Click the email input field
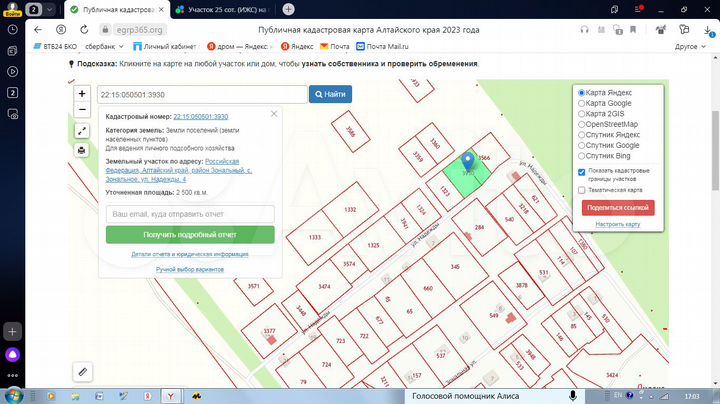Screen dimensions: 720x404 click(190, 214)
